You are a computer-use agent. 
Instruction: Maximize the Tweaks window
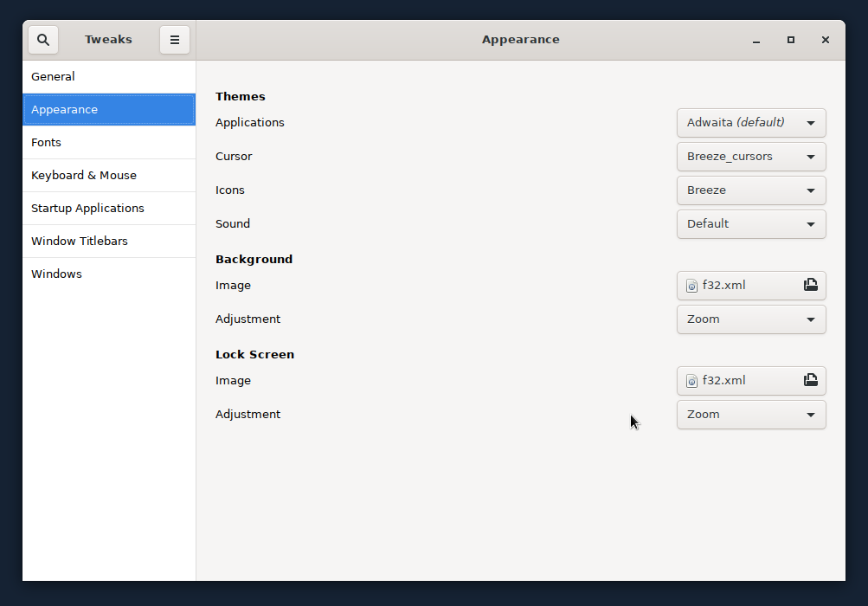tap(790, 40)
